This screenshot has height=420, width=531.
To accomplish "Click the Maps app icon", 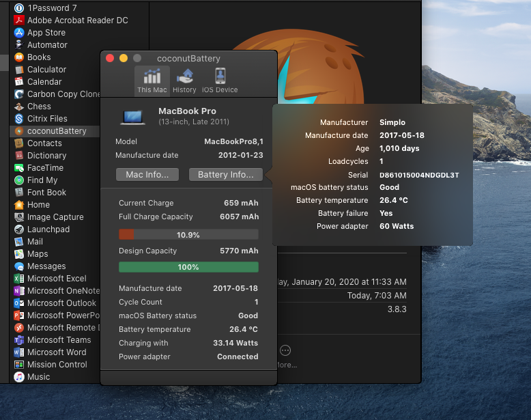I will (19, 254).
